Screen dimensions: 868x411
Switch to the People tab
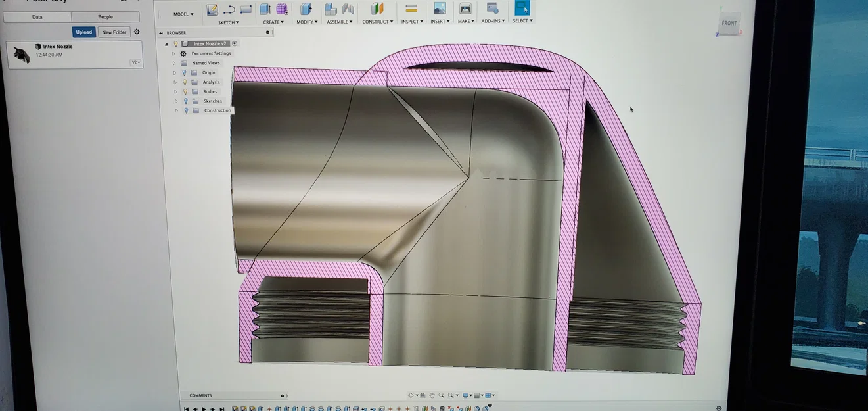click(105, 17)
